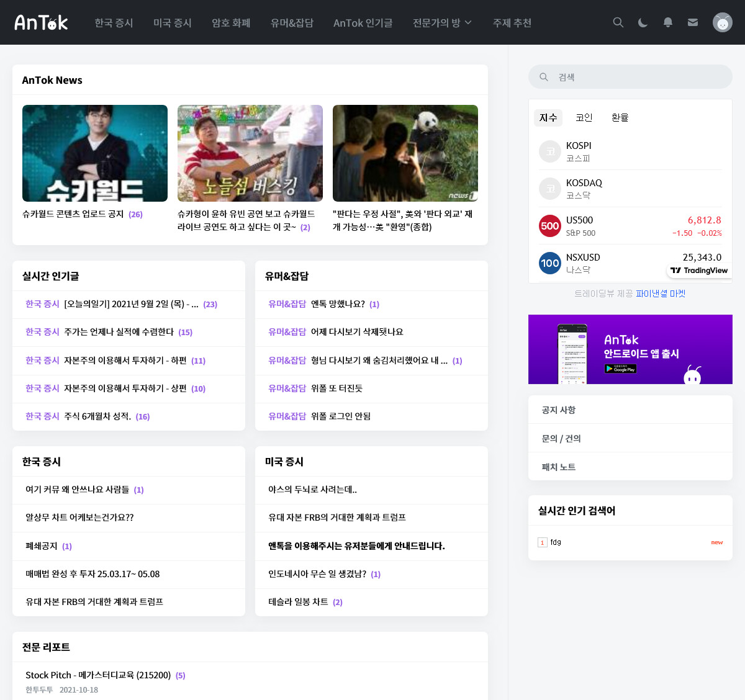The image size is (745, 700).
Task: Expand the 전문가의 방 dropdown menu
Action: click(x=442, y=23)
